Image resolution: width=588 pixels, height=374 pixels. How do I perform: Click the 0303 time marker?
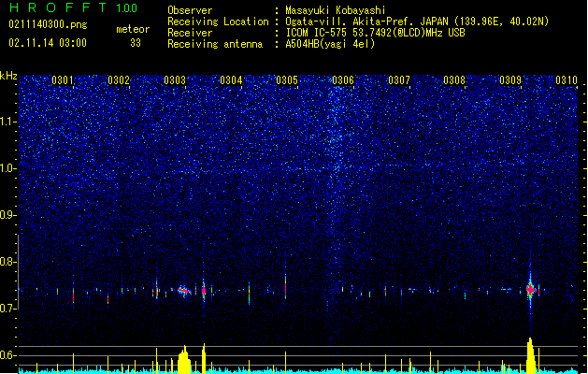[175, 80]
